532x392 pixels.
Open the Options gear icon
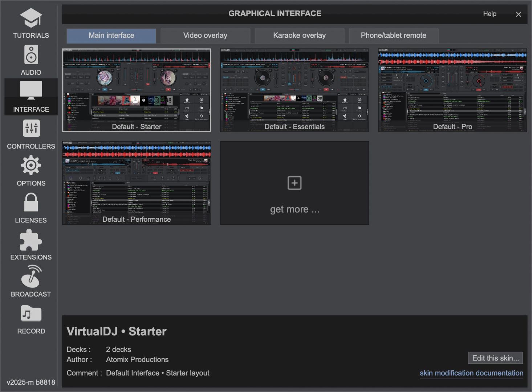click(x=31, y=166)
